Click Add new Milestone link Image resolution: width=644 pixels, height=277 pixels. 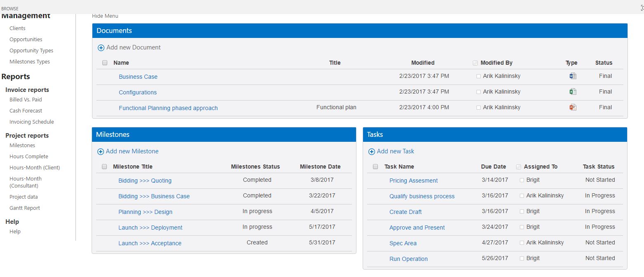point(132,151)
